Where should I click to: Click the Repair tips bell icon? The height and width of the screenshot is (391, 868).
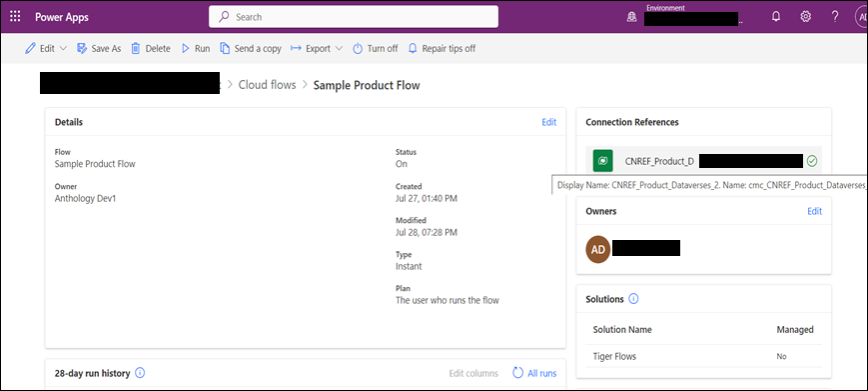tap(413, 49)
